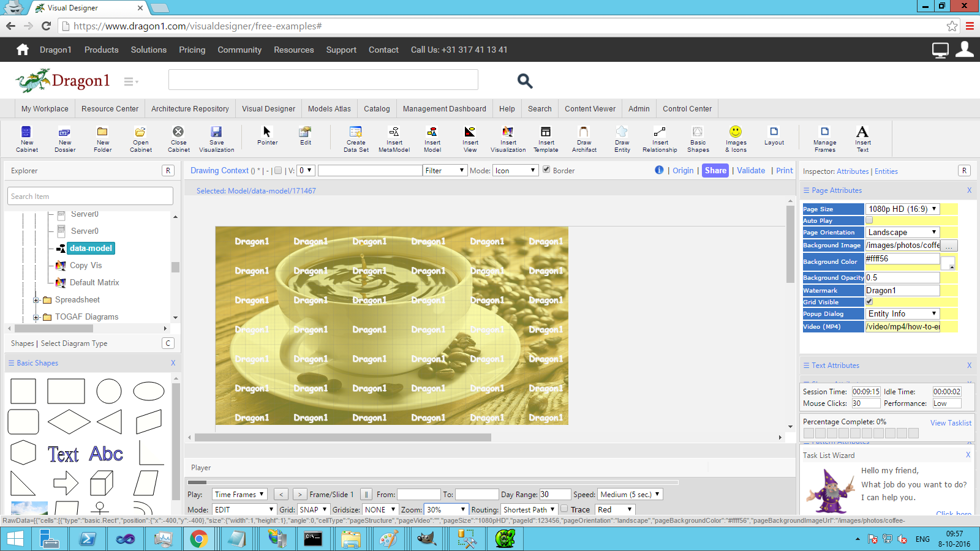The width and height of the screenshot is (980, 551).
Task: Open the Pricing menu item
Action: tap(192, 50)
